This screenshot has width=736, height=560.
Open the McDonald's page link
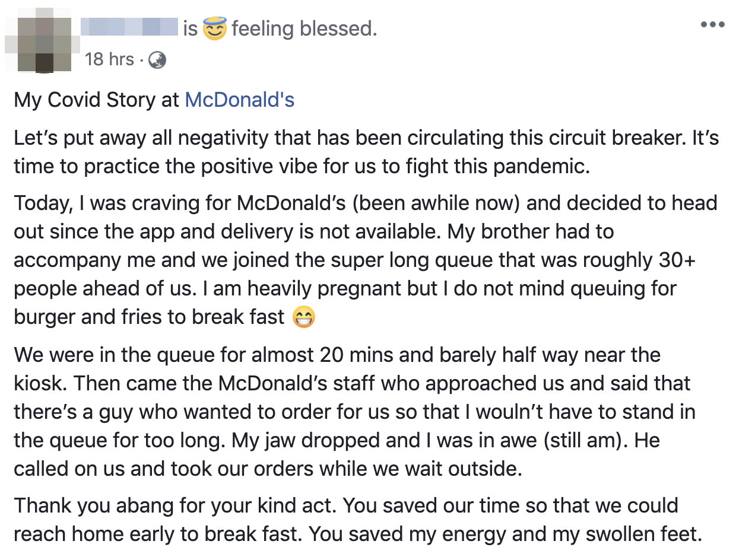click(239, 100)
